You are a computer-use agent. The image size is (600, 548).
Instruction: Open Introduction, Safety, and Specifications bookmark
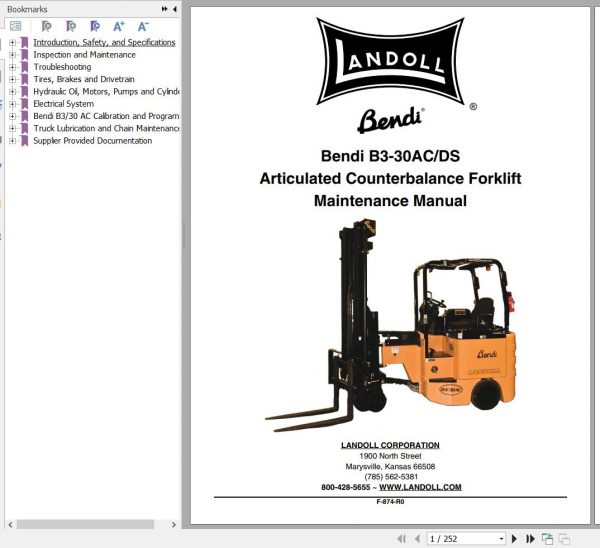point(104,42)
